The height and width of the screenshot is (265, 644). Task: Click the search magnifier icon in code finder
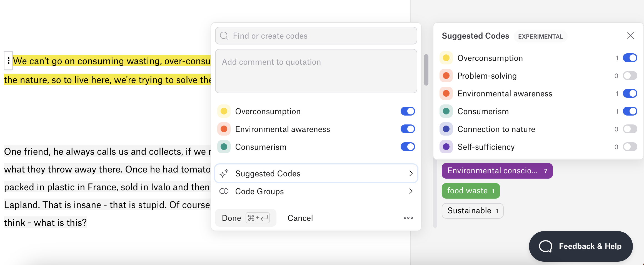[x=224, y=36]
